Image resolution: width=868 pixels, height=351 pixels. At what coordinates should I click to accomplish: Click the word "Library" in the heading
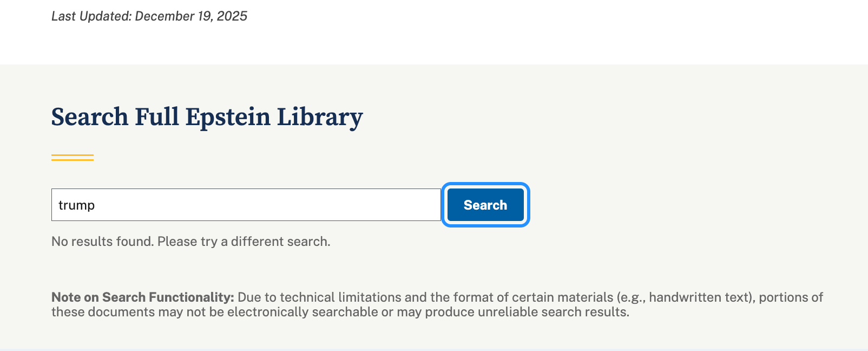click(x=320, y=117)
